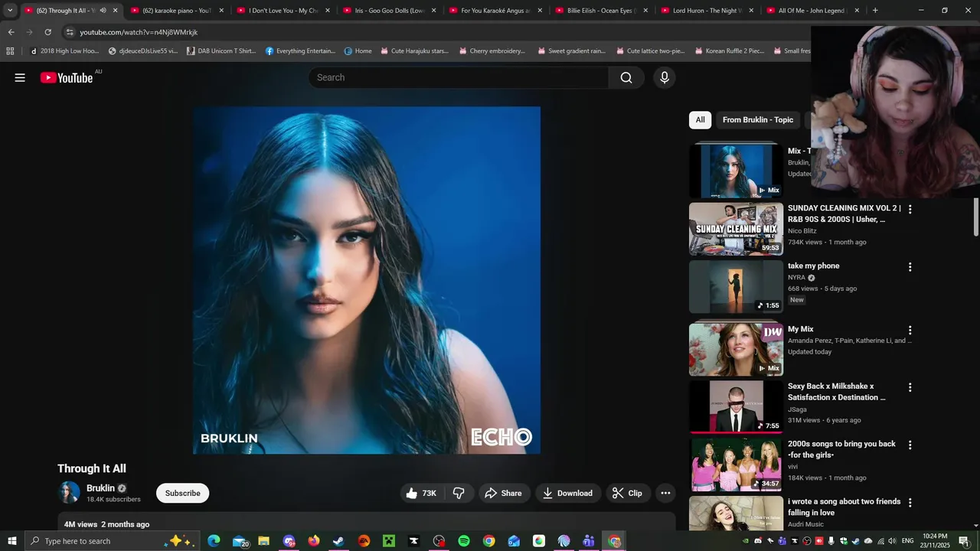Image resolution: width=980 pixels, height=551 pixels.
Task: Switch to the karaoke piano tab
Action: pos(176,11)
